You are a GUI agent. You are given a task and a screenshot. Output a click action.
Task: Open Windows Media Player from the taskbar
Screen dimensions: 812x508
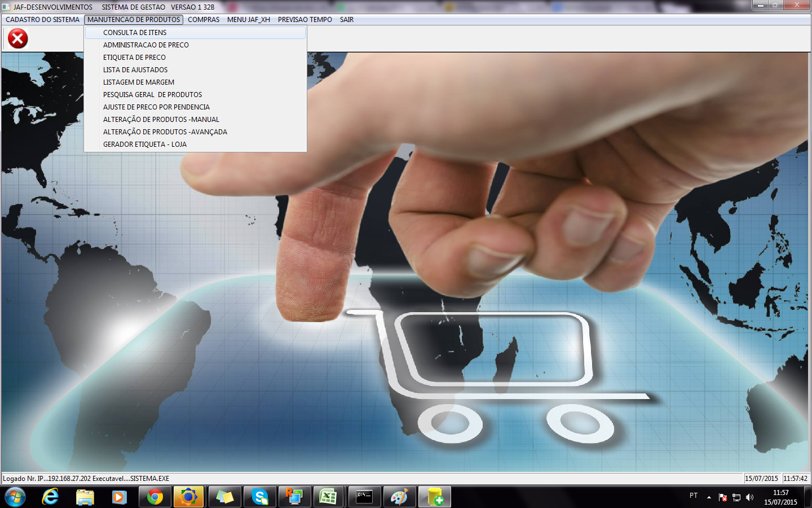click(119, 497)
